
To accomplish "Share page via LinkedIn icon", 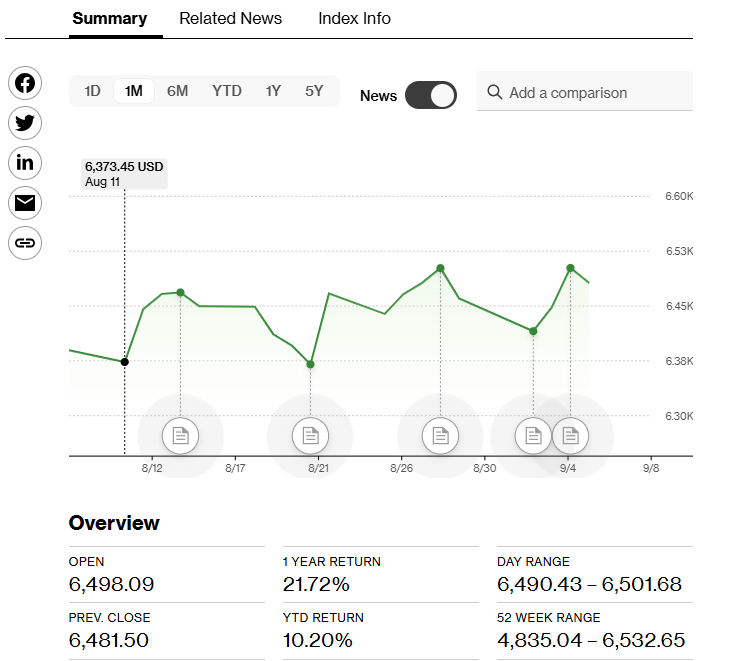I will click(x=25, y=163).
